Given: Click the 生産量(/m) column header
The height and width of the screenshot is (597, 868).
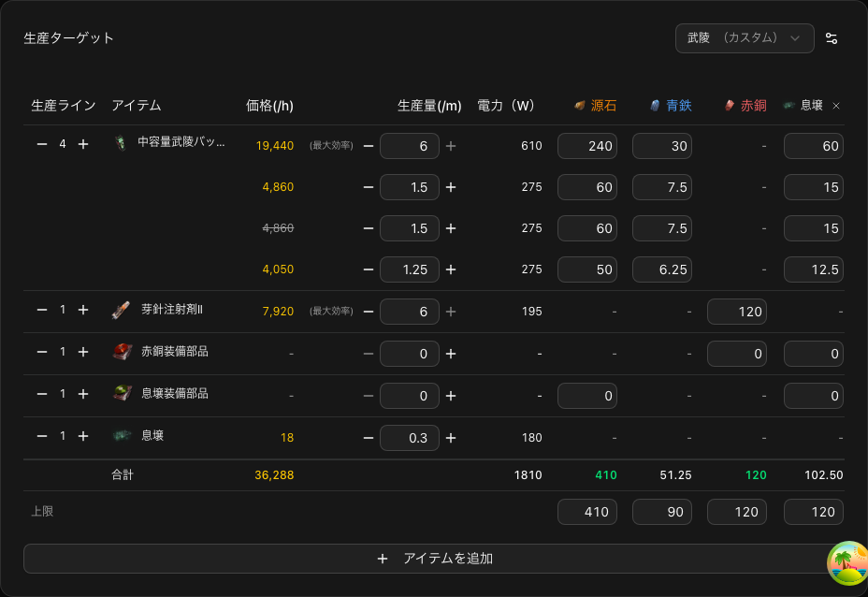Looking at the screenshot, I should [429, 106].
